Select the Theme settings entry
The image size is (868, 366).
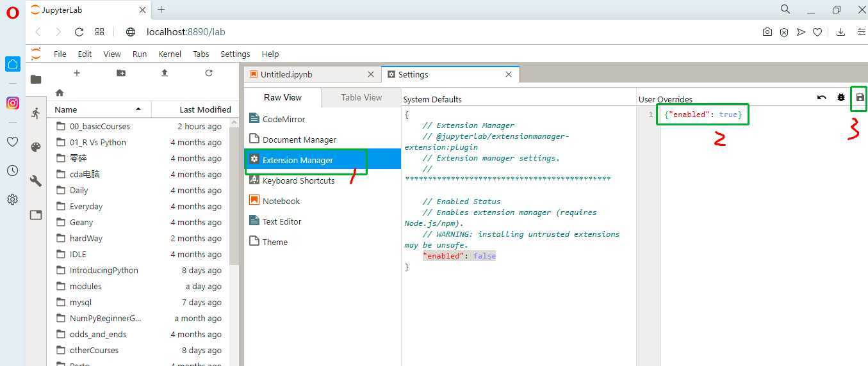[x=323, y=242]
